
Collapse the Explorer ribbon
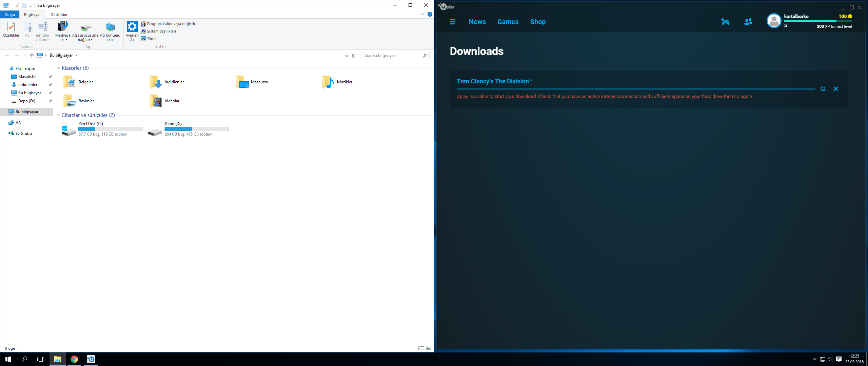(422, 14)
